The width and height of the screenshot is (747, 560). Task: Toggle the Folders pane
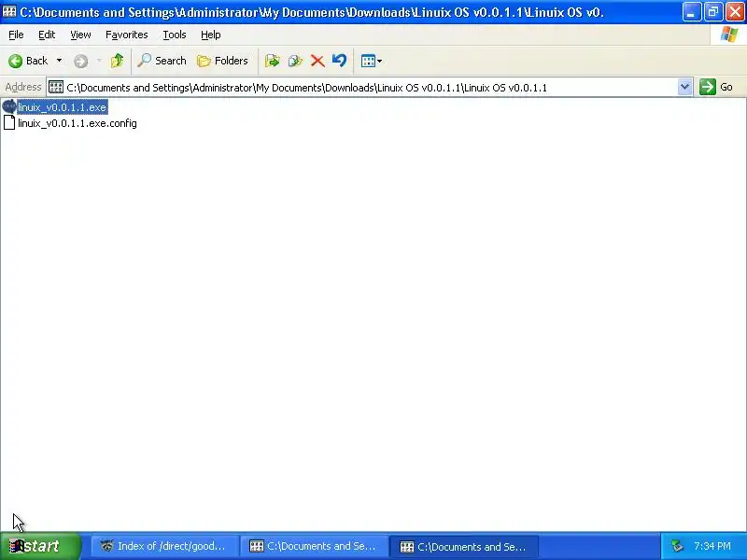(x=223, y=61)
